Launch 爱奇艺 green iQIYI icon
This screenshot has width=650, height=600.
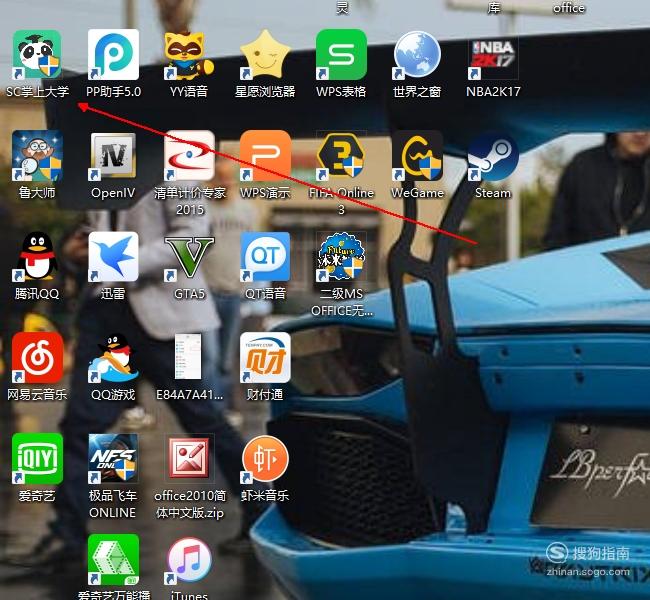click(37, 459)
